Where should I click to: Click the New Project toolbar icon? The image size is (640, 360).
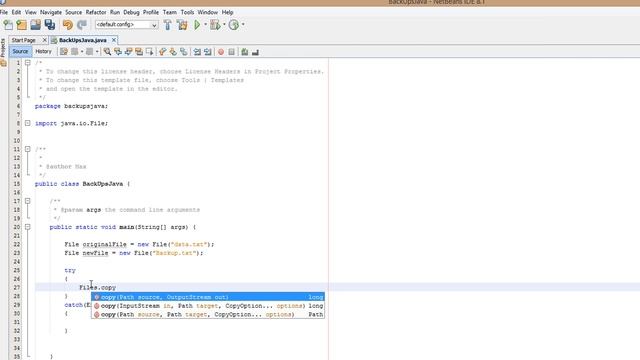[x=22, y=25]
